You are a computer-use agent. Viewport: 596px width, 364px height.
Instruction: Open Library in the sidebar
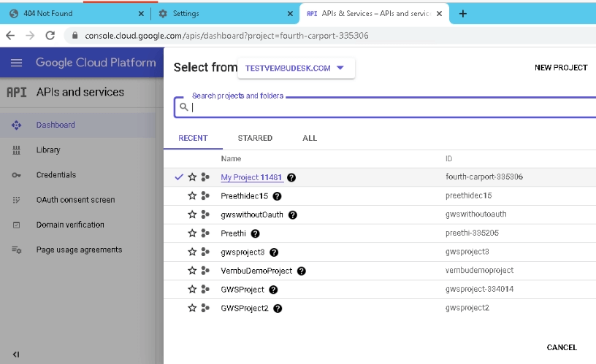point(48,150)
